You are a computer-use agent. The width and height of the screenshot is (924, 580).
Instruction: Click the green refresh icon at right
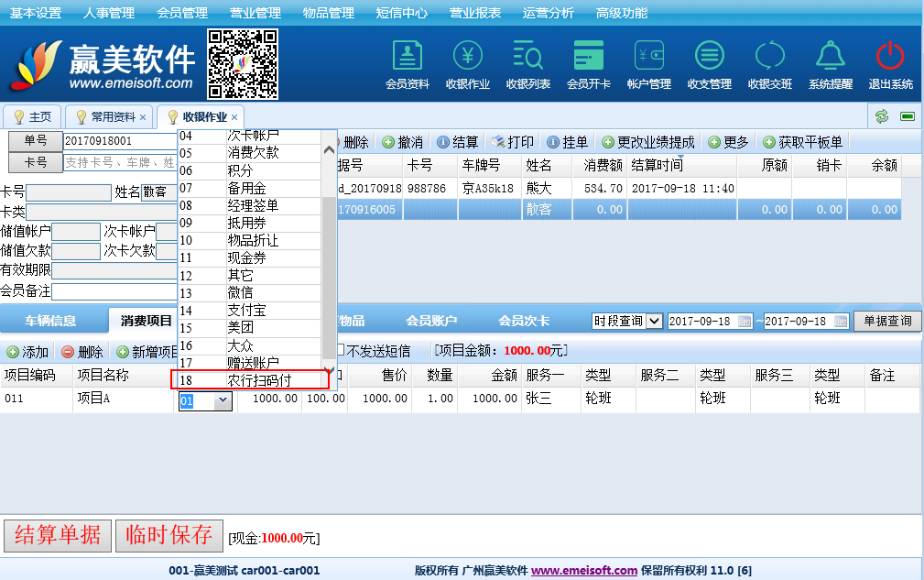pyautogui.click(x=882, y=116)
